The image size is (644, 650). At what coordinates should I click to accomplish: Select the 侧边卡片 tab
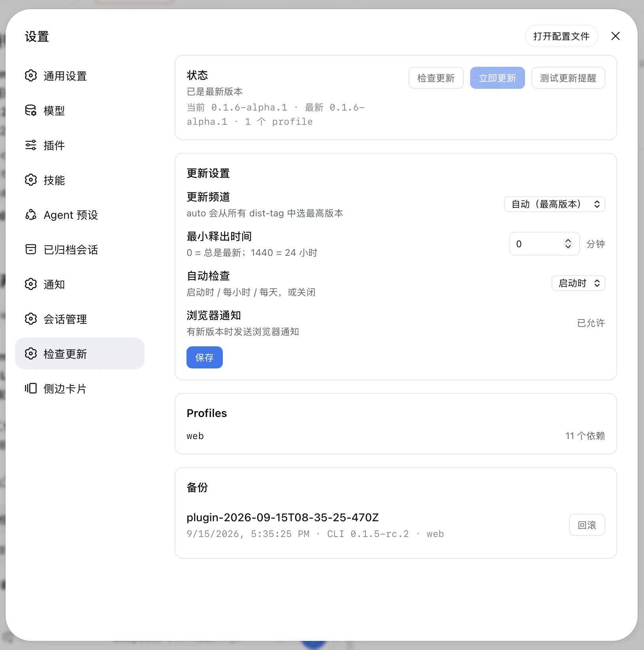80,389
